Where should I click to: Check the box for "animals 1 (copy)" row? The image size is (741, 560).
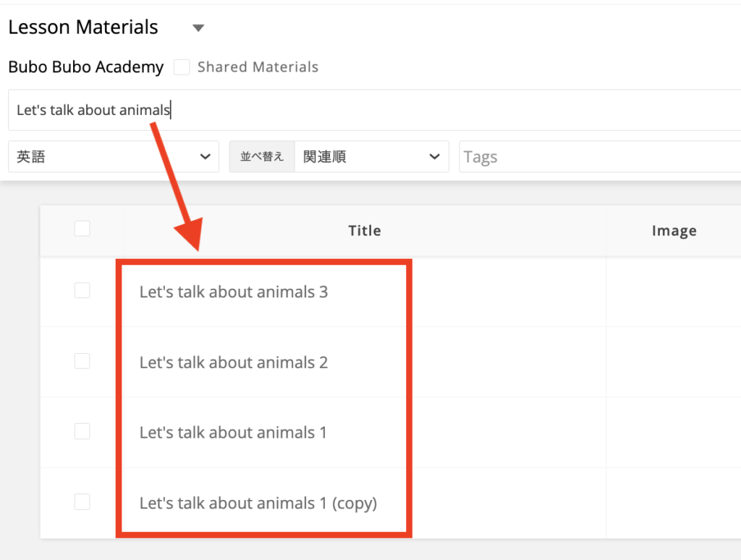(82, 501)
